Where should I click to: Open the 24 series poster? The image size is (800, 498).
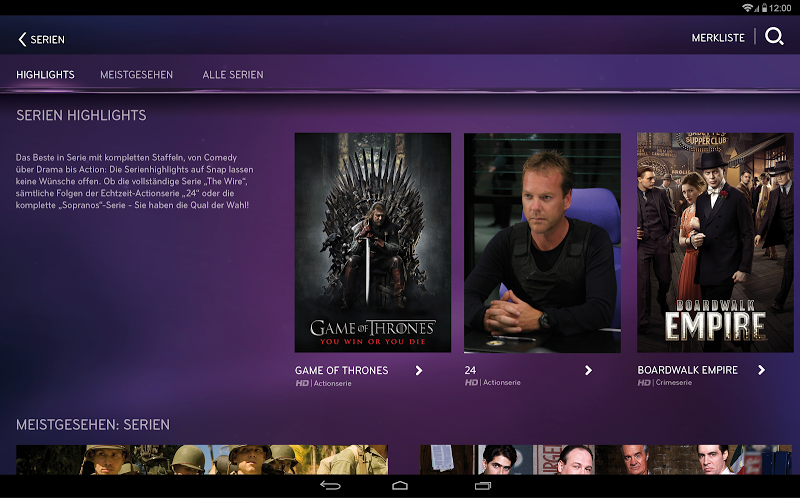542,242
